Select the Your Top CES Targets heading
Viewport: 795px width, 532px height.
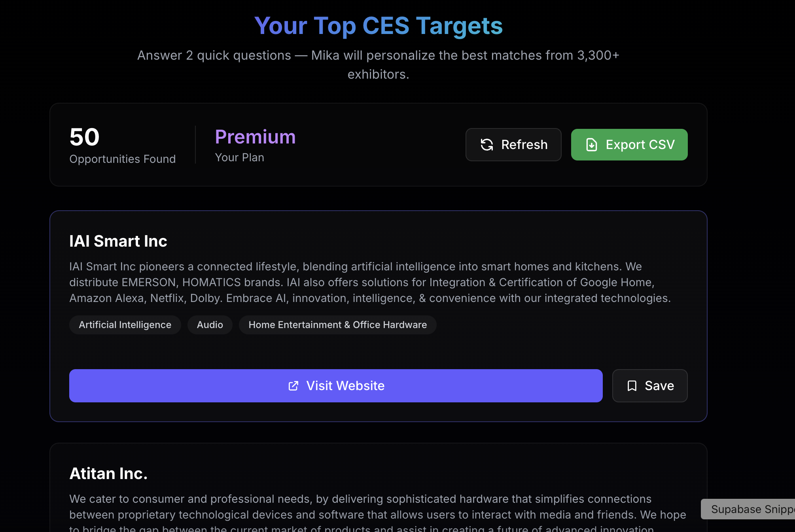(379, 25)
